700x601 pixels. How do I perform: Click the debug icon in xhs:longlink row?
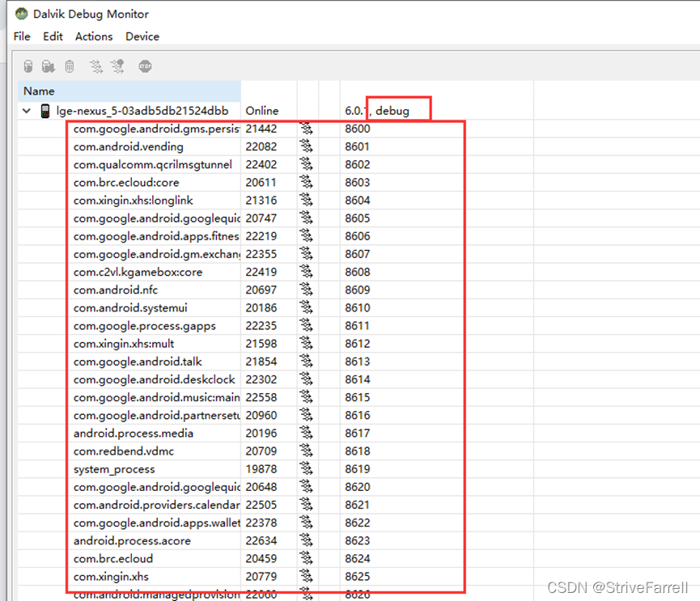click(x=306, y=201)
